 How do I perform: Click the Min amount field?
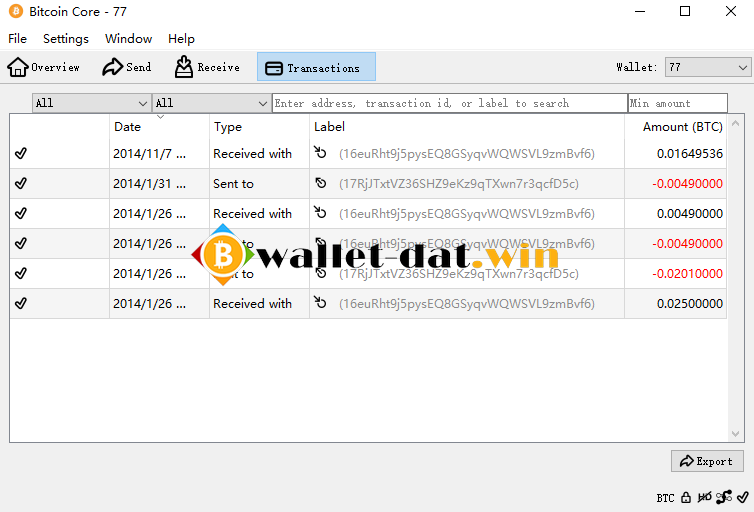pyautogui.click(x=678, y=103)
